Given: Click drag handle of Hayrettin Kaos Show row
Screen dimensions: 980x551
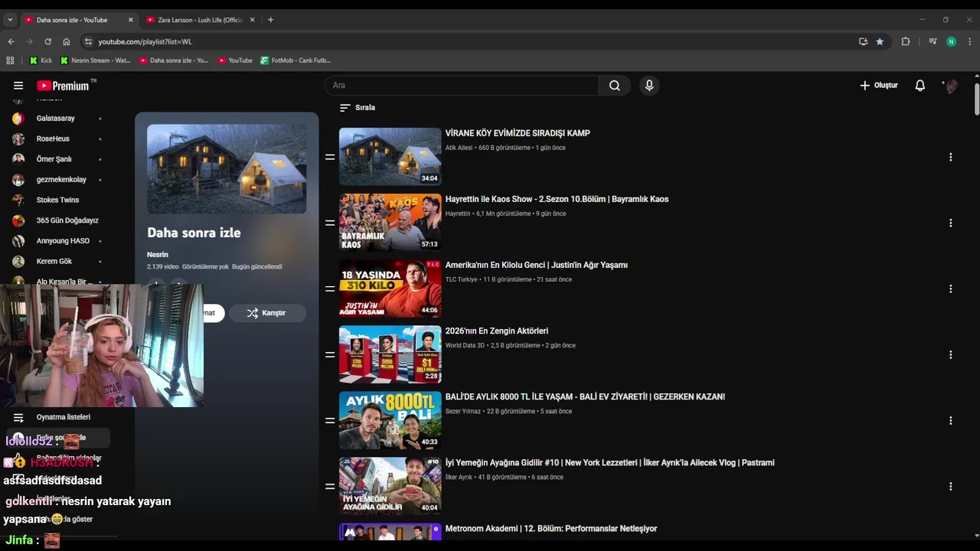Looking at the screenshot, I should click(330, 223).
